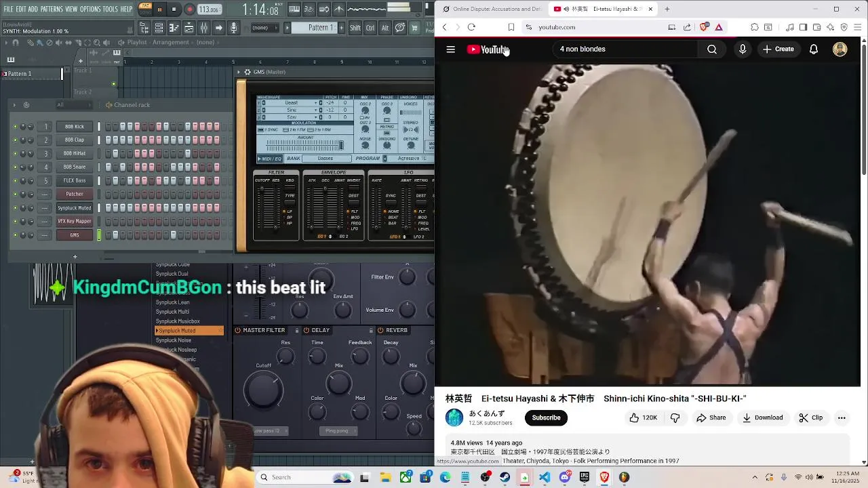Click the GMS filter CUTOFF slider
The width and height of the screenshot is (868, 488).
click(x=262, y=208)
